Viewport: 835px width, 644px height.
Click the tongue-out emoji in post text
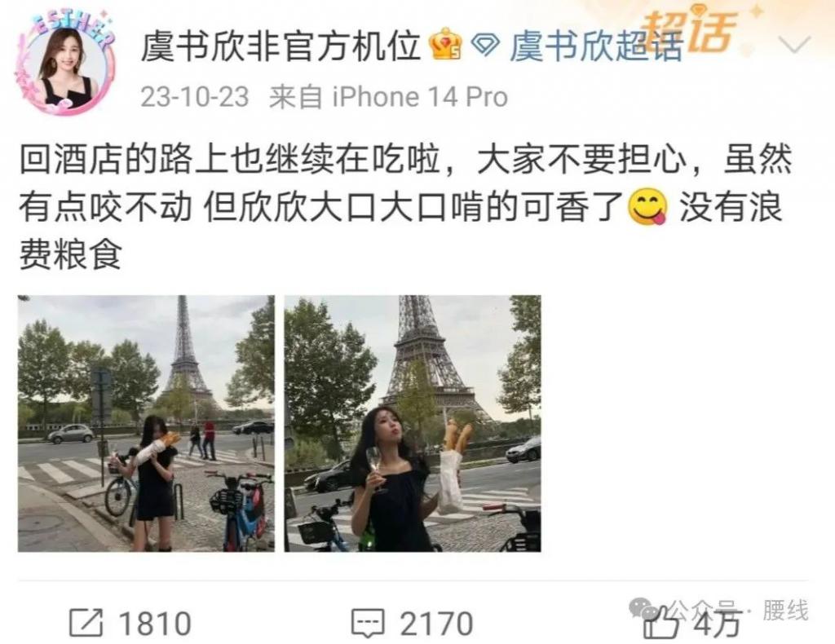point(647,208)
